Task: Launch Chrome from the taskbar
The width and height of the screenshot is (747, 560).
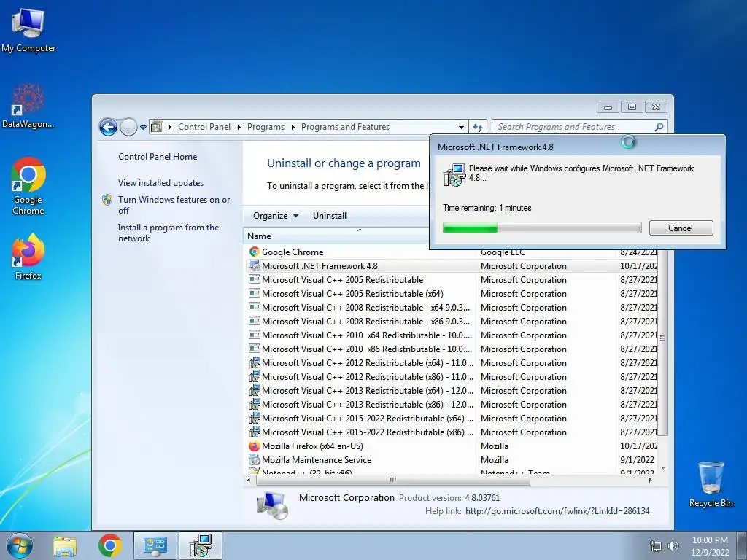Action: 109,545
